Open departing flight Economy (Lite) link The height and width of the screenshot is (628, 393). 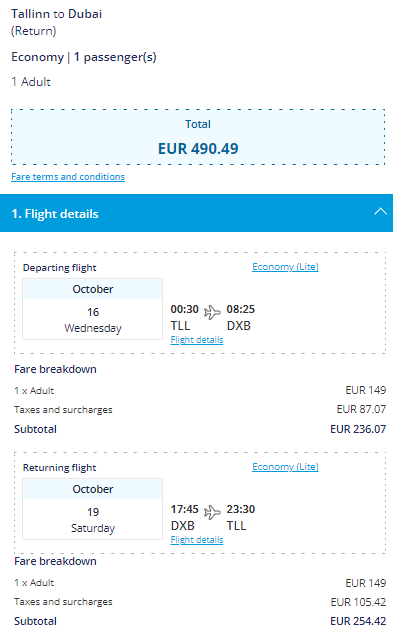point(285,267)
